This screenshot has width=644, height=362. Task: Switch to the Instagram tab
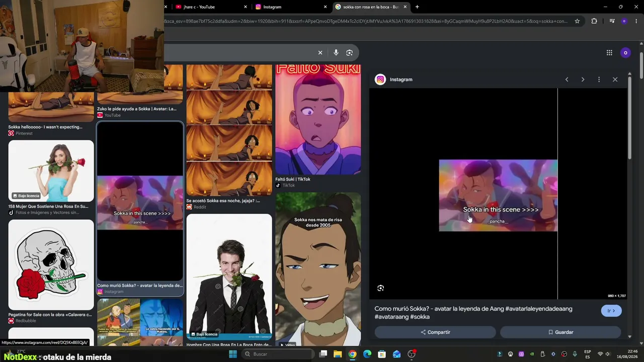pos(291,7)
